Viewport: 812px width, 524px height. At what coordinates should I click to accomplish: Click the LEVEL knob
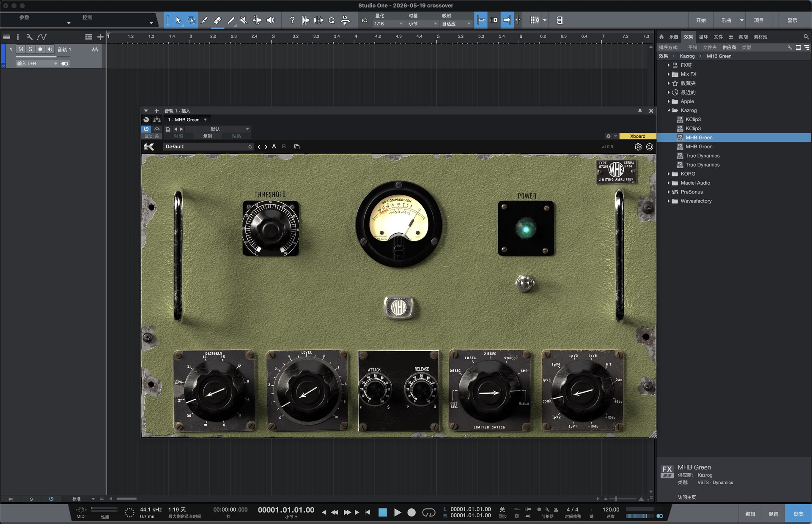click(x=307, y=391)
